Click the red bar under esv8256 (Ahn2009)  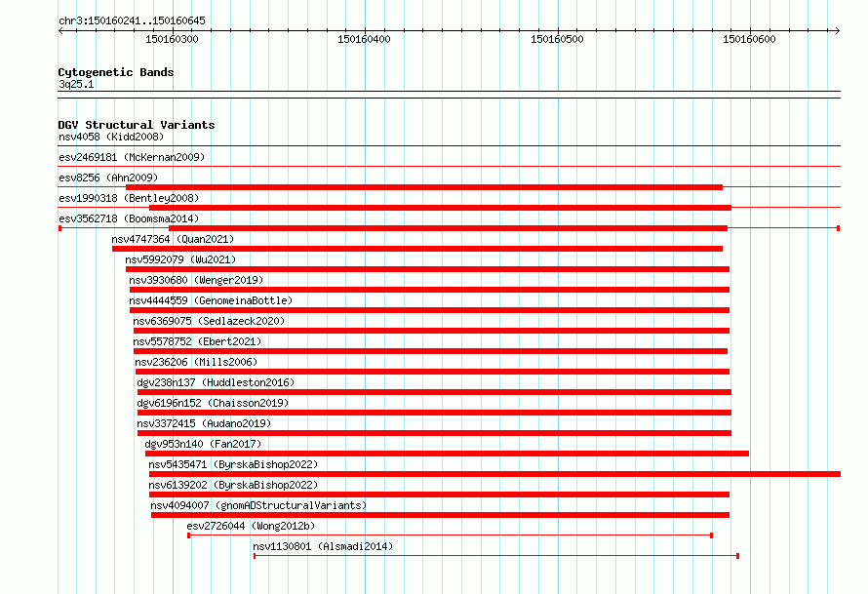click(424, 187)
